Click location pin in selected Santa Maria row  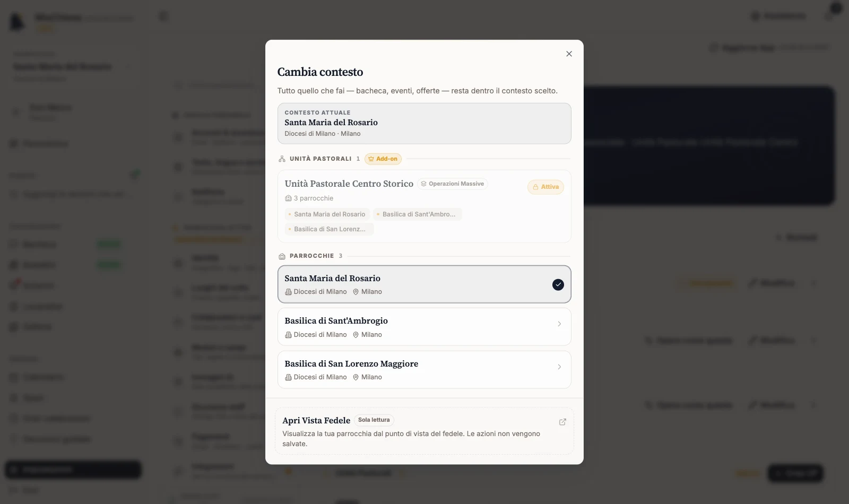tap(356, 292)
